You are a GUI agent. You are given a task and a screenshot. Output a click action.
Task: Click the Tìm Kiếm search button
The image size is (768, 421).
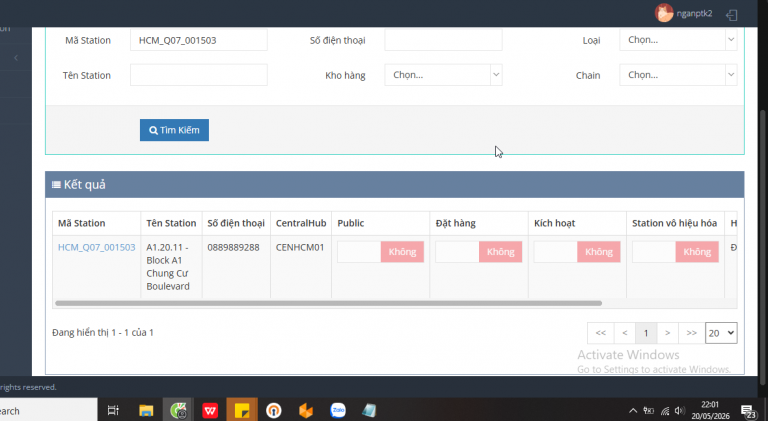point(174,130)
